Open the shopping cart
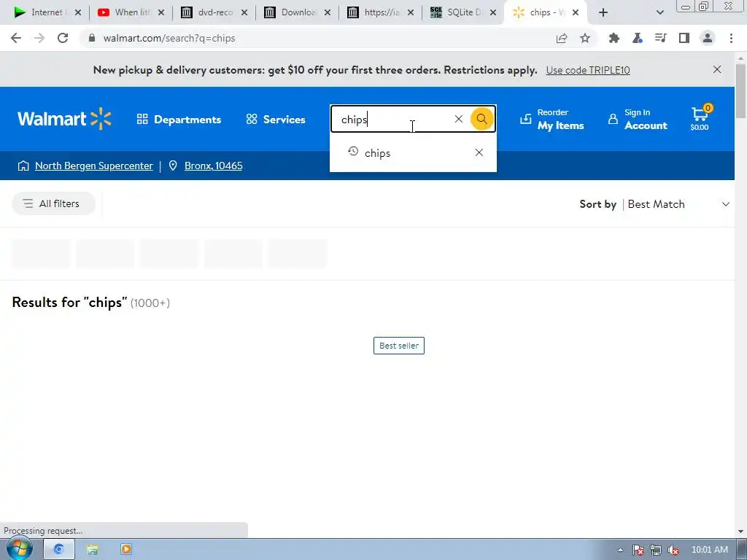 click(x=700, y=117)
